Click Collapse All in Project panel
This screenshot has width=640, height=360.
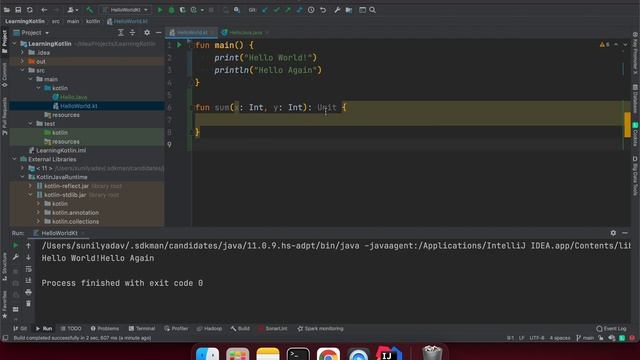[132, 33]
